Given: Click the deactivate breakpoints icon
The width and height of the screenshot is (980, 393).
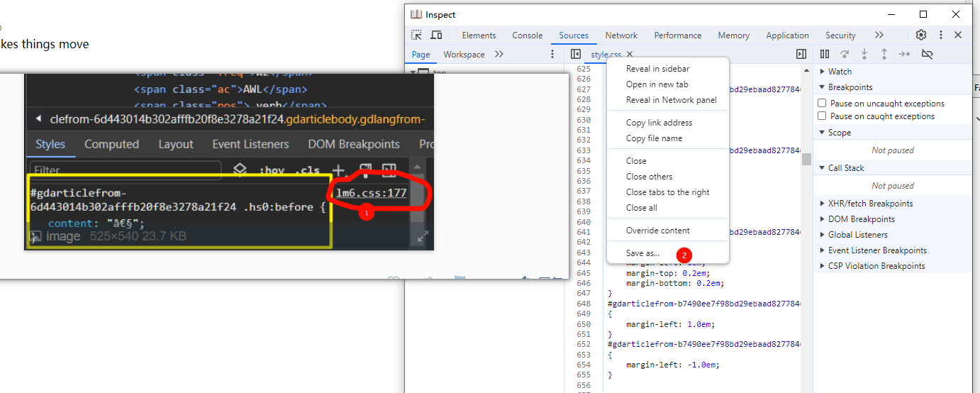Looking at the screenshot, I should (927, 54).
